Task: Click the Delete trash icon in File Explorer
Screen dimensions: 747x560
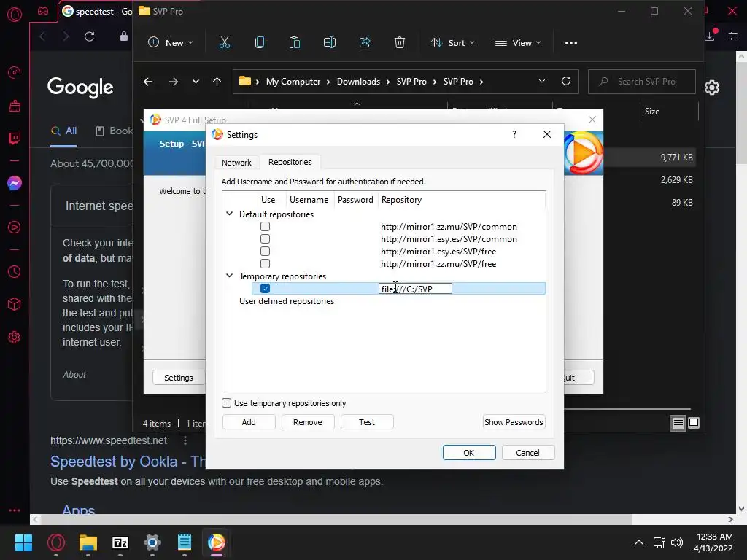Action: 400,43
